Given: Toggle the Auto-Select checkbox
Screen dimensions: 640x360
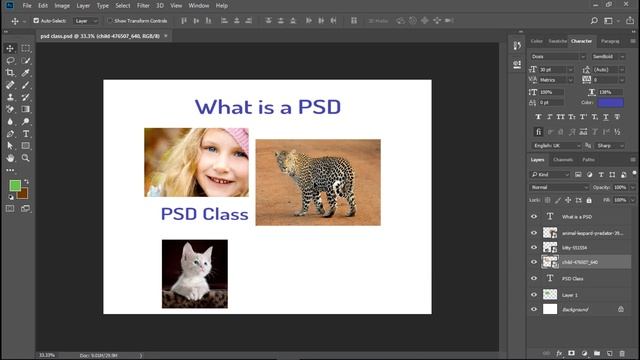Looking at the screenshot, I should [36, 20].
